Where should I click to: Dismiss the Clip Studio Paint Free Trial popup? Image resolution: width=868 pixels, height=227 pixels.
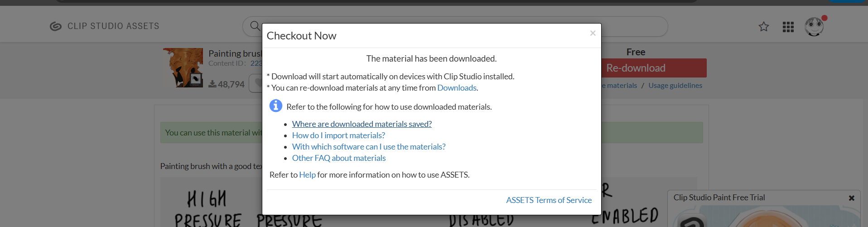pos(852,198)
